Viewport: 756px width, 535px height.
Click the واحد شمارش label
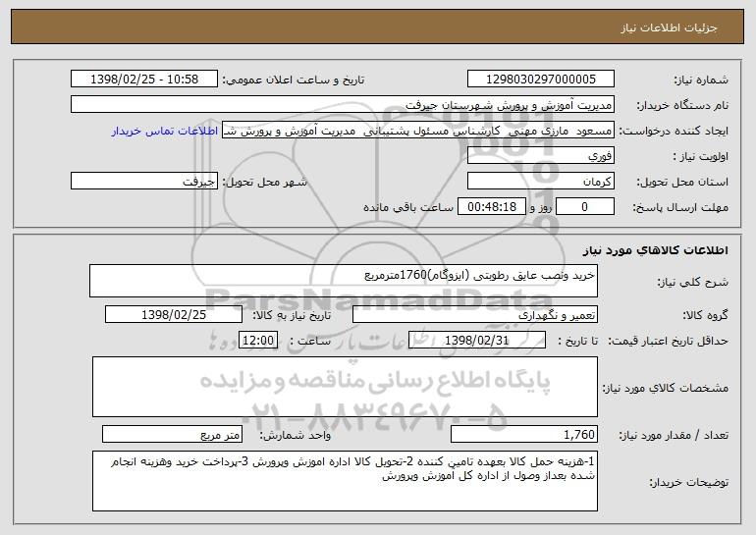click(x=296, y=435)
